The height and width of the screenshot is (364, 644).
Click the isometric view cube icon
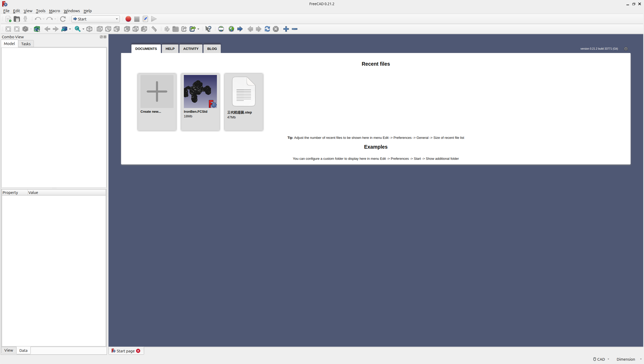click(89, 29)
